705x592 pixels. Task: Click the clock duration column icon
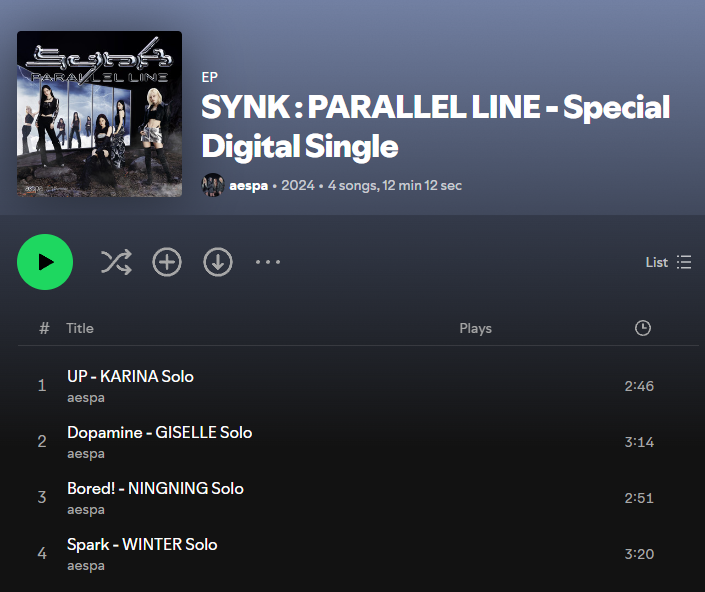643,328
